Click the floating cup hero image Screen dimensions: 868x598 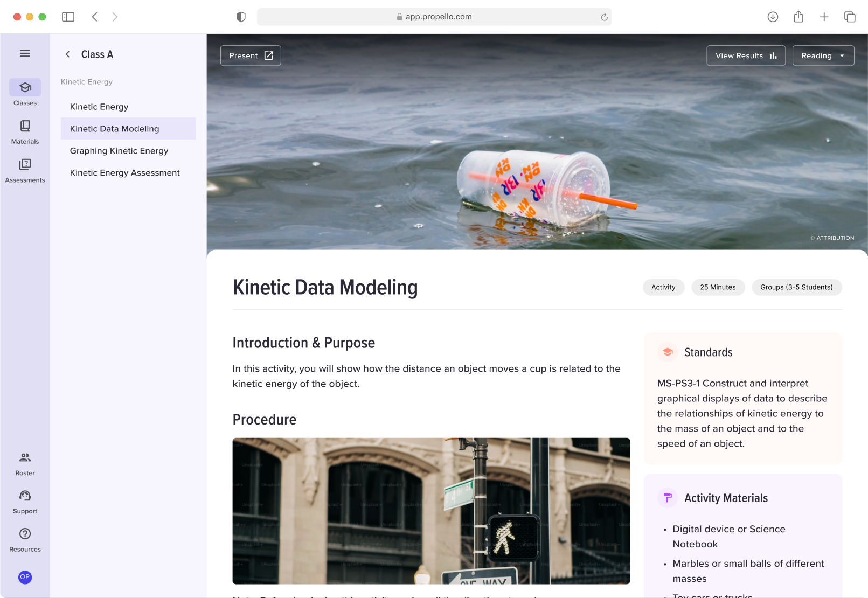[x=537, y=142]
